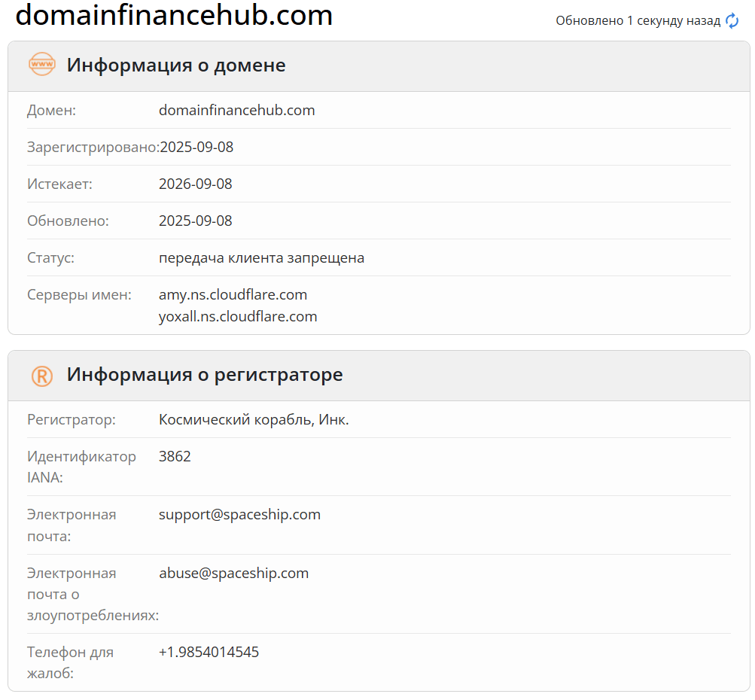Click the status 'передача клиента запрещена'
Viewport: 755px width, 700px height.
pos(261,258)
